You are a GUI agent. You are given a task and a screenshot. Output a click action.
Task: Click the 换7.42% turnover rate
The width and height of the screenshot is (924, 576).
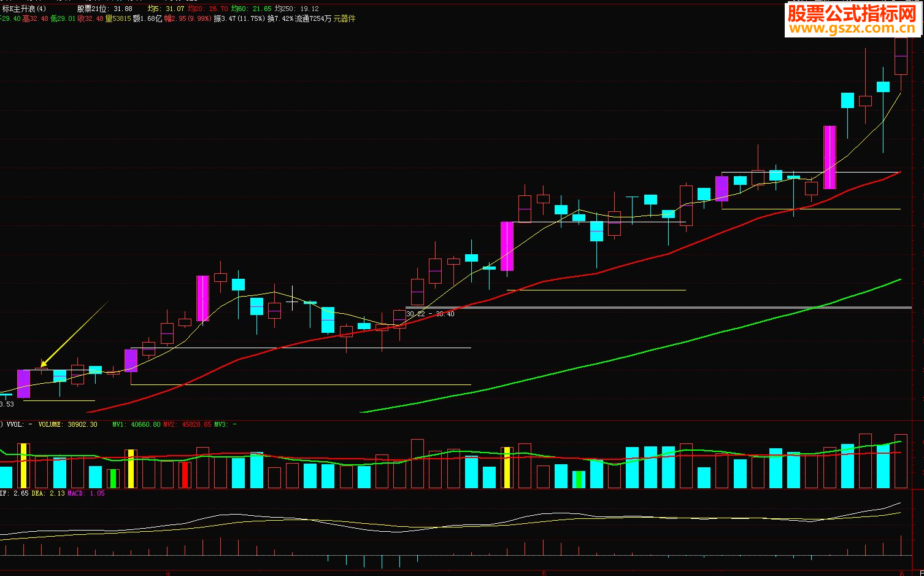point(280,18)
